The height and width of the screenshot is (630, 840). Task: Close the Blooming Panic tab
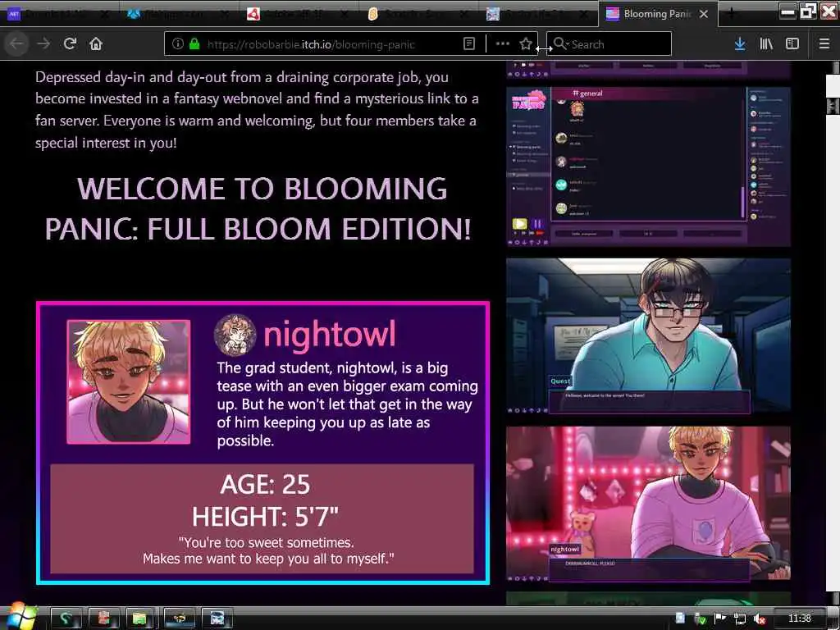click(704, 14)
